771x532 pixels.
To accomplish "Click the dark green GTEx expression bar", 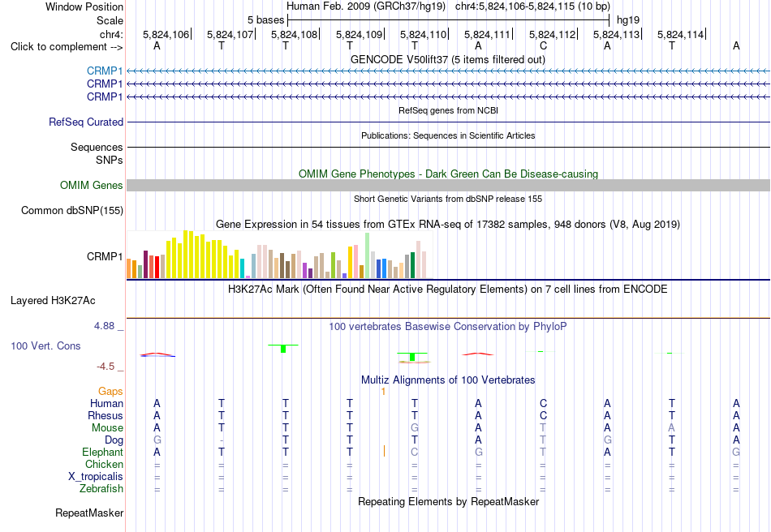I will (x=412, y=265).
